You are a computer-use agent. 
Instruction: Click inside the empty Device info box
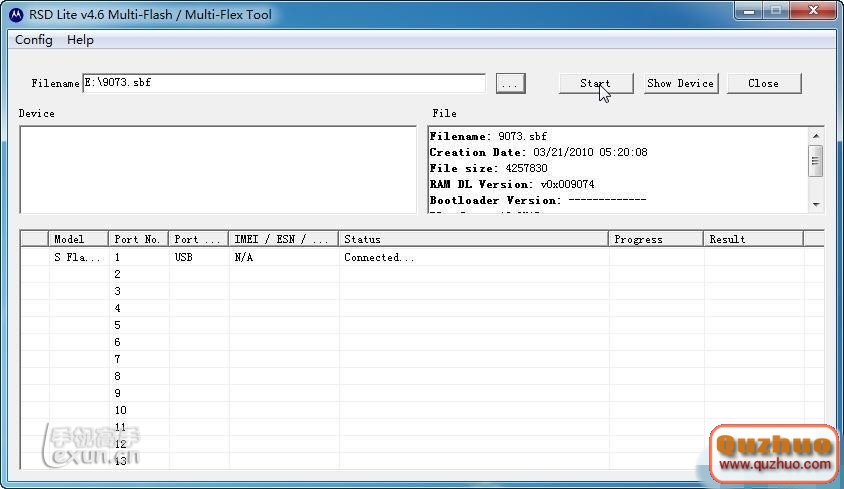click(x=218, y=170)
